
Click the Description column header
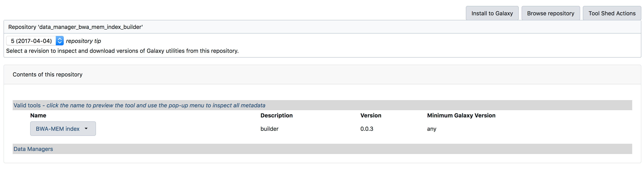276,115
